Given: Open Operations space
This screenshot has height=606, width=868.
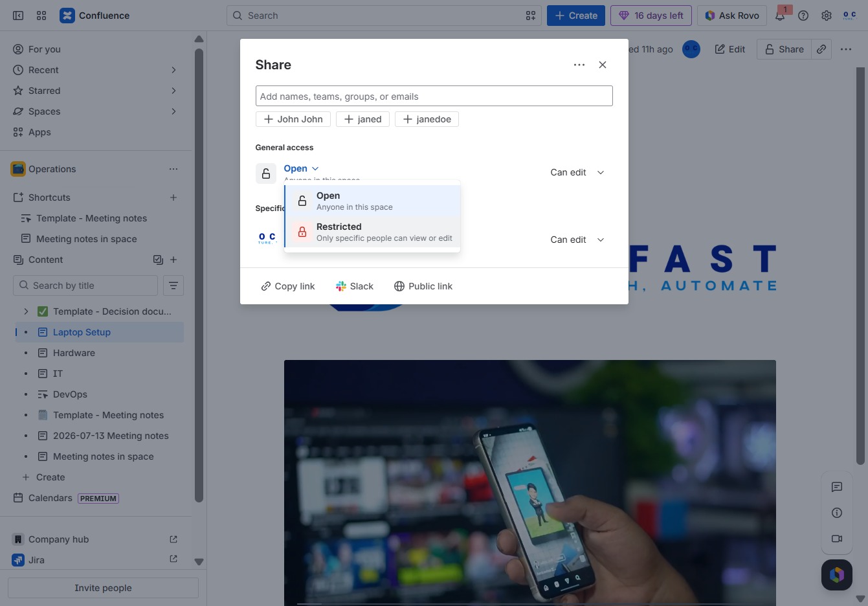Looking at the screenshot, I should tap(52, 169).
